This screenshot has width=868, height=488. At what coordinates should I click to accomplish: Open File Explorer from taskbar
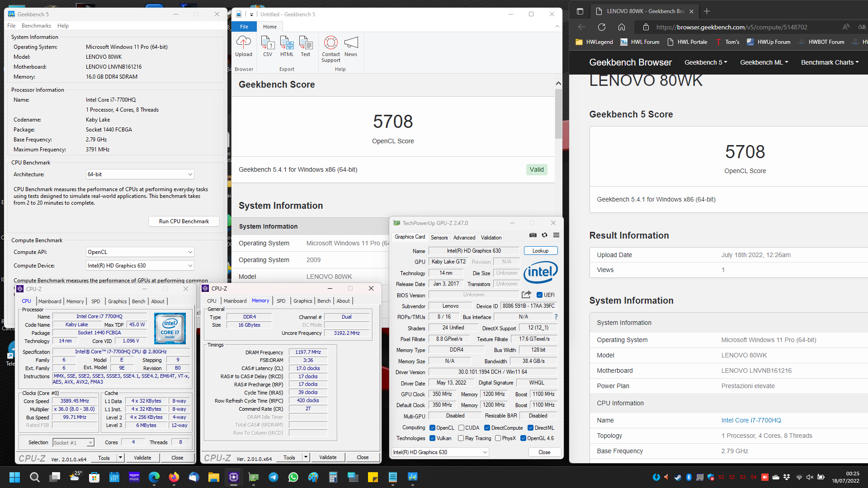(x=214, y=477)
